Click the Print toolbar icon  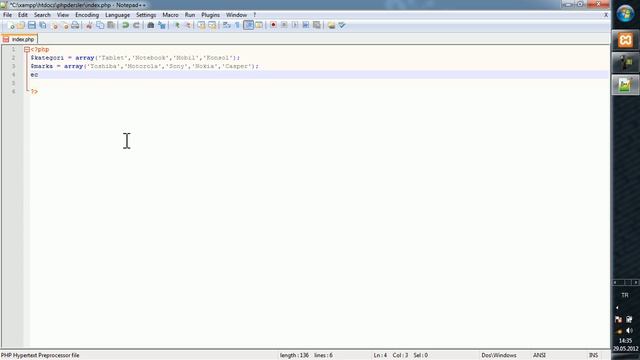click(75, 25)
